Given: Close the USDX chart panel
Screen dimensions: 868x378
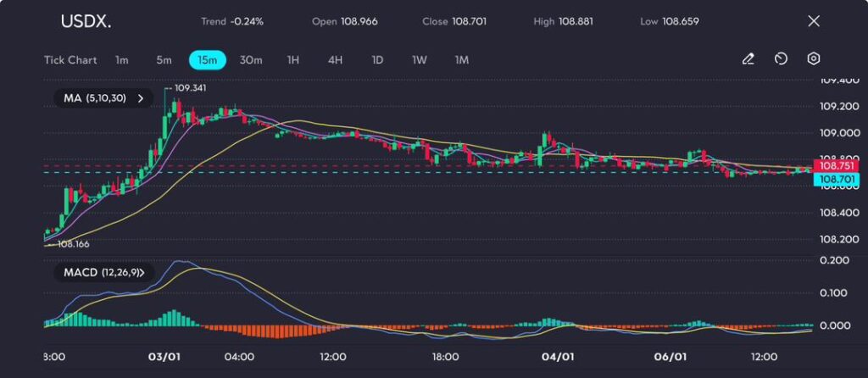Looking at the screenshot, I should tap(813, 21).
